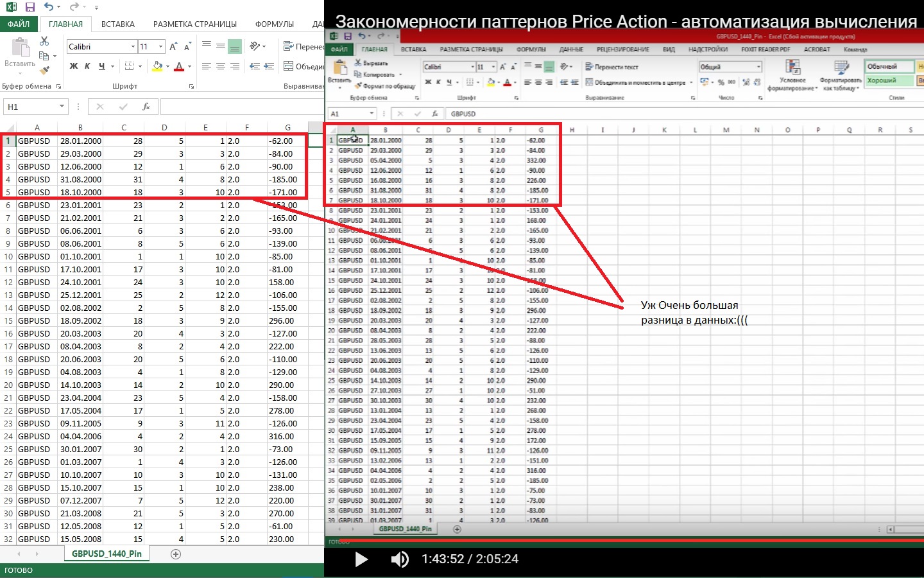The height and width of the screenshot is (578, 924).
Task: Expand the Name Box H1 dropdown
Action: click(62, 107)
